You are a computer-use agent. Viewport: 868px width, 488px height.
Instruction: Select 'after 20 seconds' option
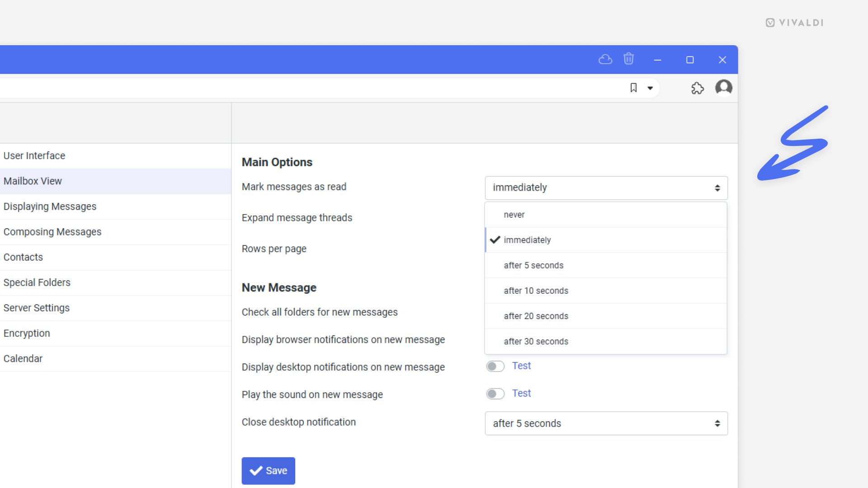(606, 316)
